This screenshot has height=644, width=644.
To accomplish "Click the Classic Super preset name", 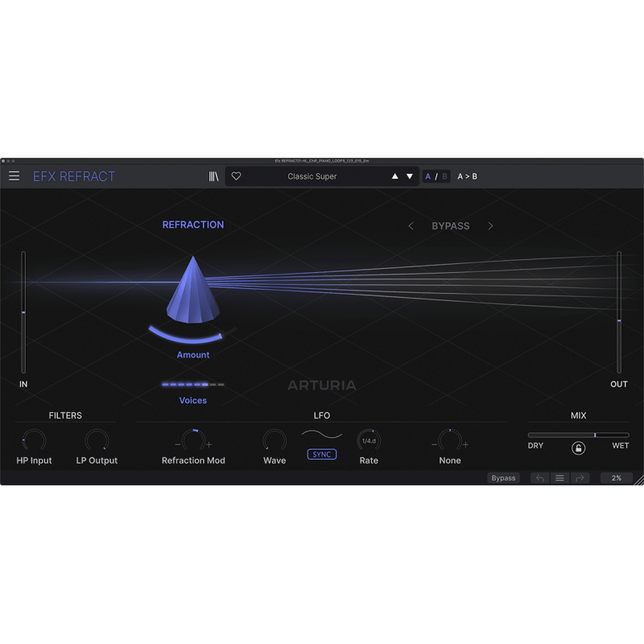I will (312, 176).
